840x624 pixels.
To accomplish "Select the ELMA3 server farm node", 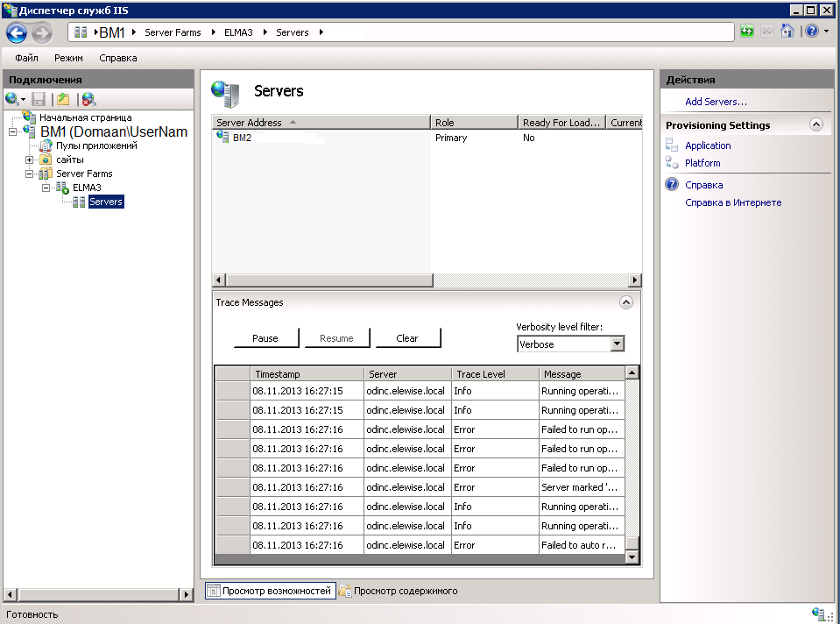I will click(86, 188).
